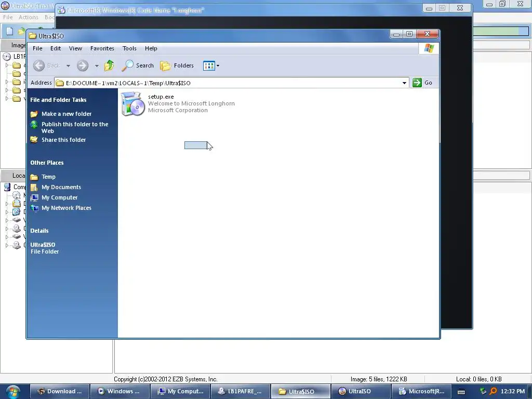Screen dimensions: 532x399
Task: Open the My Computer link
Action: [x=59, y=197]
